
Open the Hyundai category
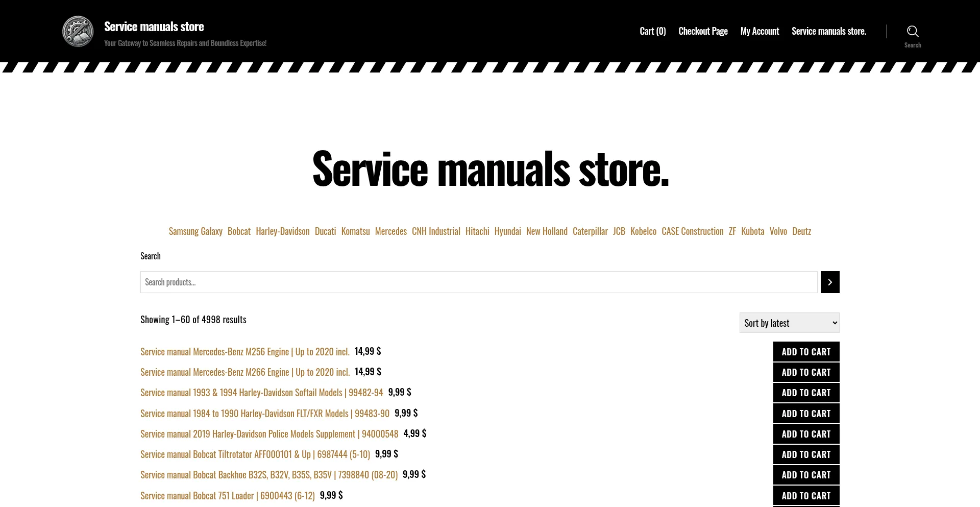click(508, 231)
